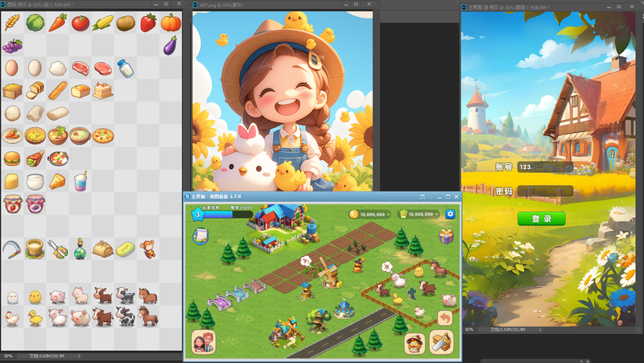
Task: Select the eggplant icon
Action: (x=170, y=46)
